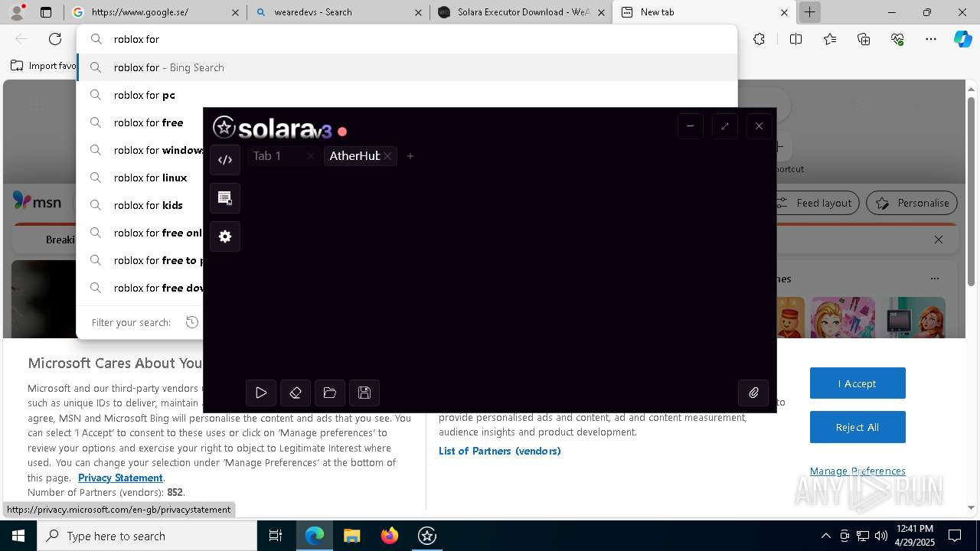Open Task View on taskbar

point(276,536)
